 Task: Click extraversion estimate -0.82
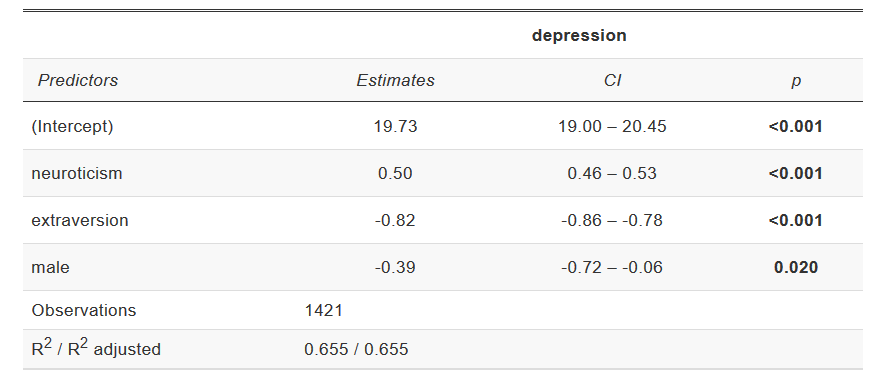[395, 220]
